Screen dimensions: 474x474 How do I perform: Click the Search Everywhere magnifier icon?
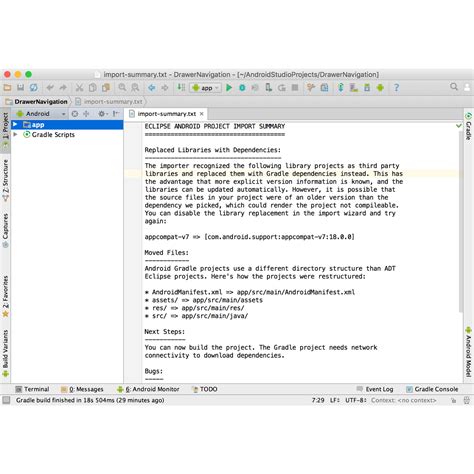454,87
